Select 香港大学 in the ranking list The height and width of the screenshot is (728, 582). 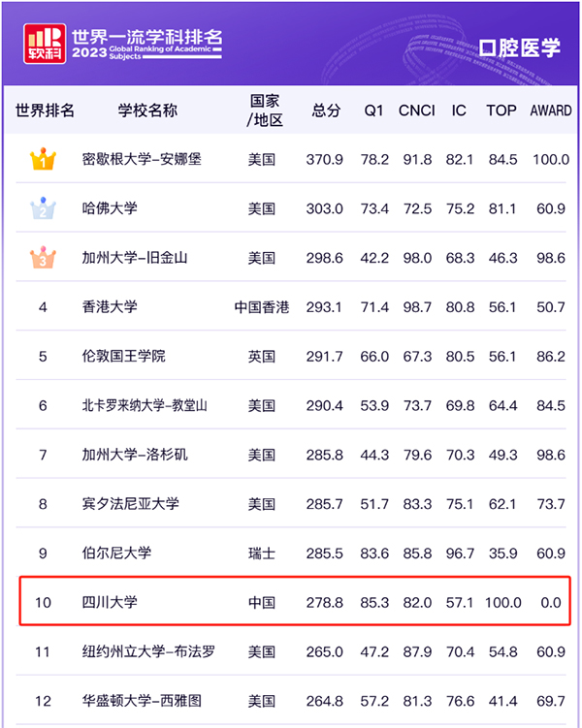tap(110, 307)
